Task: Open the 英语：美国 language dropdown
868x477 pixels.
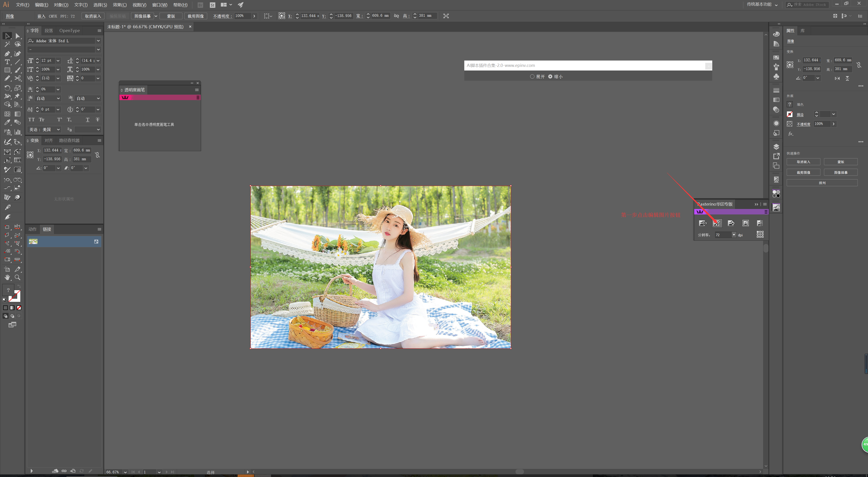Action: click(x=58, y=130)
